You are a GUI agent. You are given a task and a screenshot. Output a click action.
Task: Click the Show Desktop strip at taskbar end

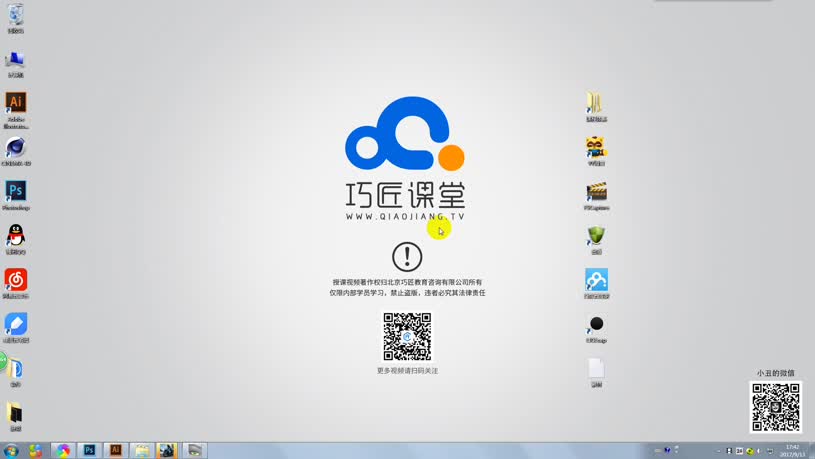click(x=811, y=451)
